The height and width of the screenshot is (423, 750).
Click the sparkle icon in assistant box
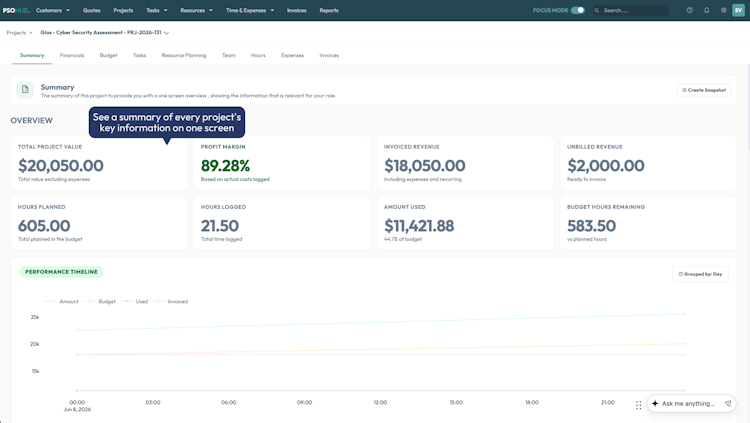655,403
